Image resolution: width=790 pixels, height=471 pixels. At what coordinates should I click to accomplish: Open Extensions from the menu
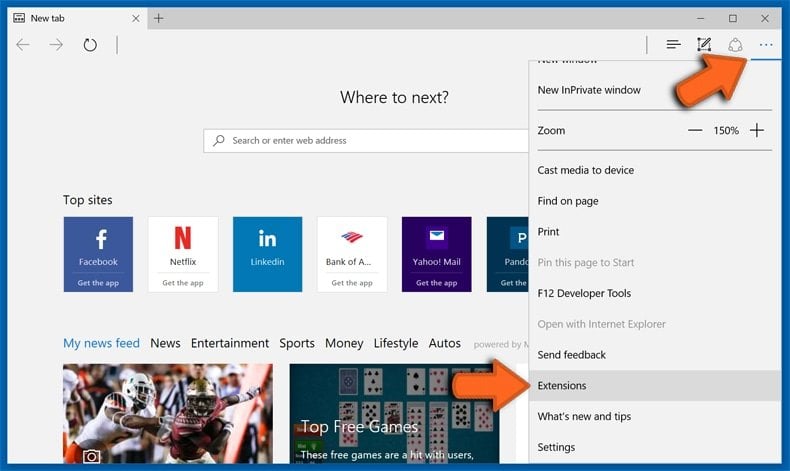(x=654, y=385)
